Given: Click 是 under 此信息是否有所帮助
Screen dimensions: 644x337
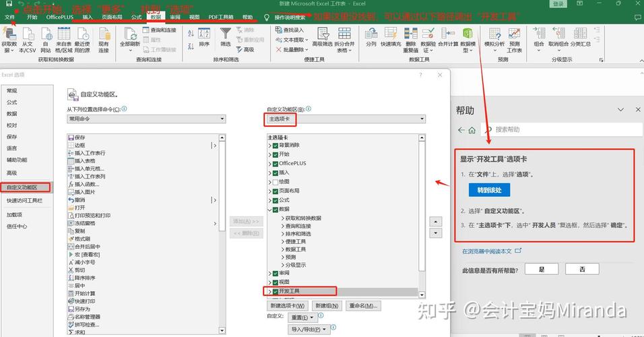Looking at the screenshot, I should (x=542, y=270).
